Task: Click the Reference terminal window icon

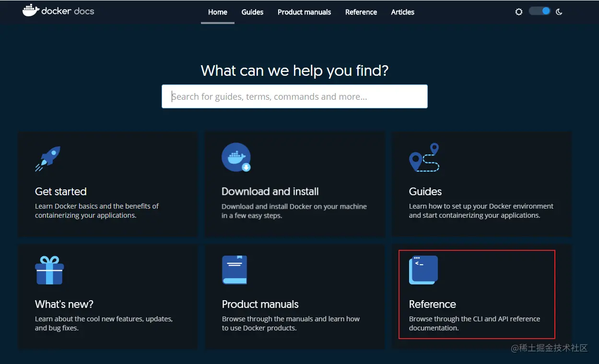Action: click(423, 270)
